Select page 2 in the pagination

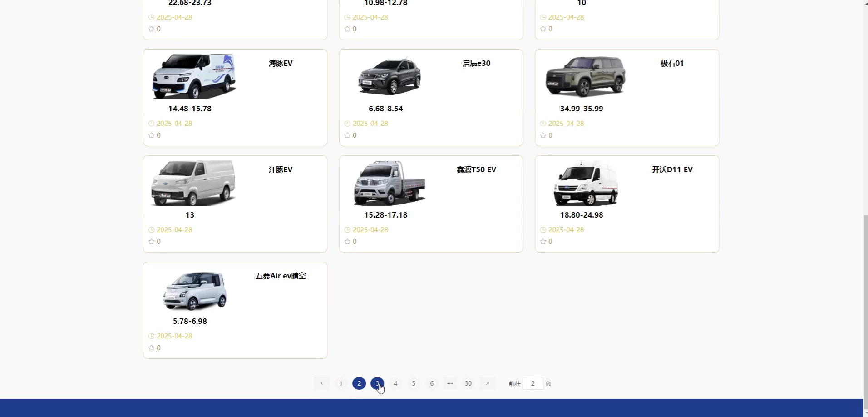pos(359,383)
